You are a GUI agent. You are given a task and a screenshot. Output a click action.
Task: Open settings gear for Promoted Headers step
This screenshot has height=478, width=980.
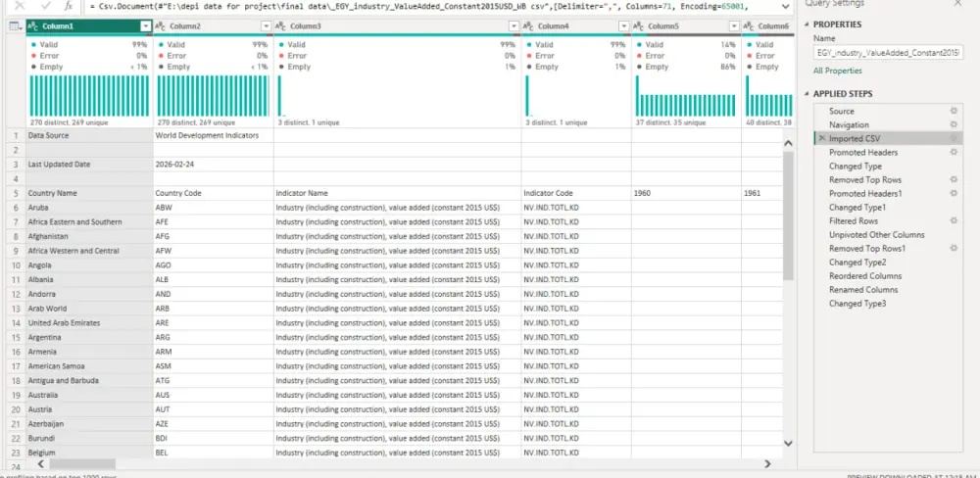click(954, 152)
